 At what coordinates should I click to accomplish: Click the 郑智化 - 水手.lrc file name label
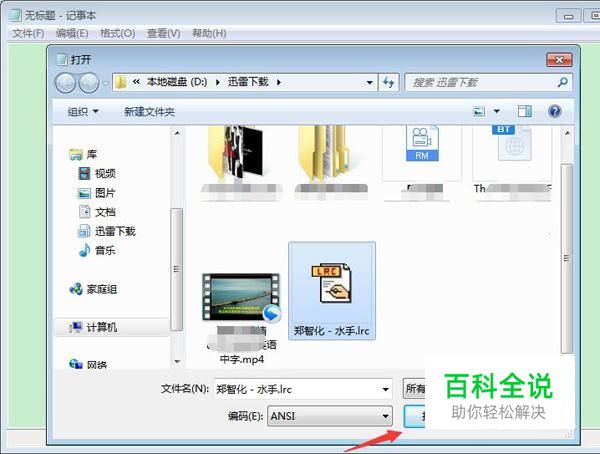coord(331,331)
